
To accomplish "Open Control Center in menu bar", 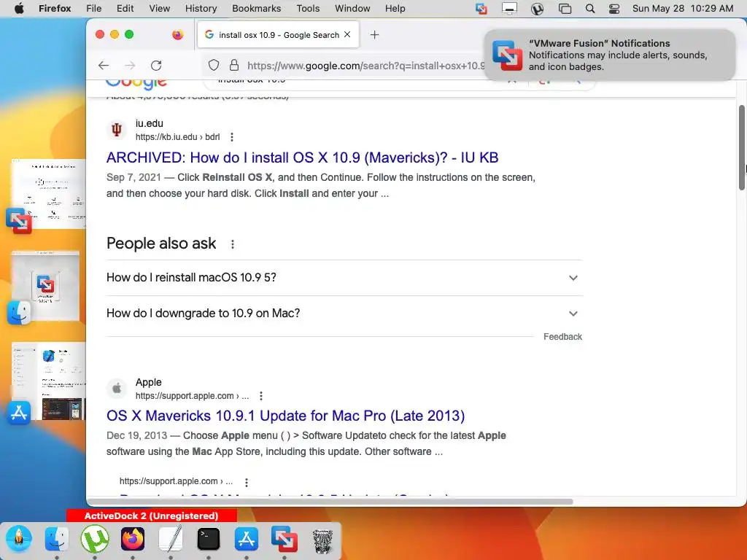I will click(x=614, y=8).
